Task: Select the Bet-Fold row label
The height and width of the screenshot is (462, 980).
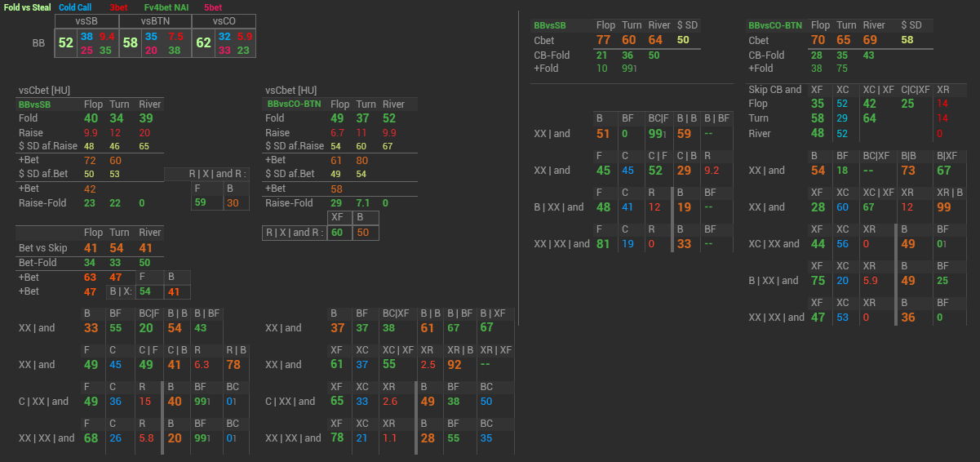Action: click(x=38, y=263)
